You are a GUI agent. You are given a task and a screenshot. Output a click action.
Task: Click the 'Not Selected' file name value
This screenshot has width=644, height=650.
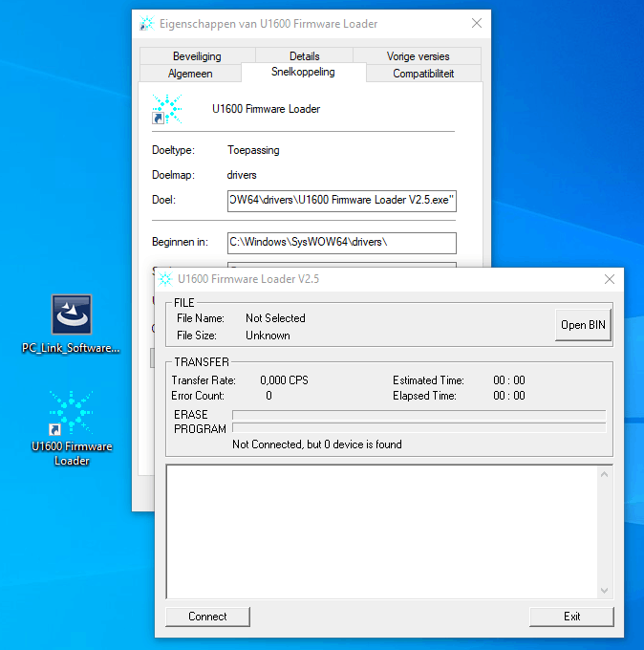coord(275,318)
